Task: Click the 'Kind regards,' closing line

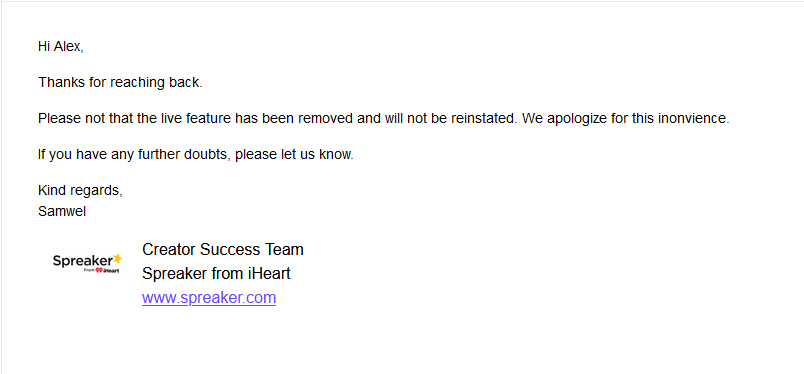Action: tap(81, 190)
